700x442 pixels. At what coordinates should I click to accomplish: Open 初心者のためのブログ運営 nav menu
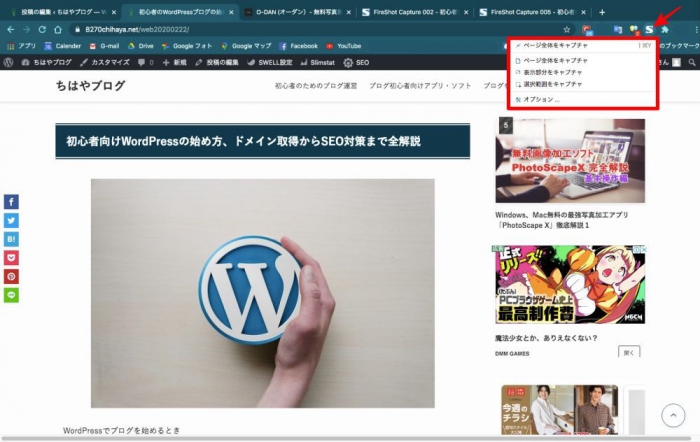[x=316, y=86]
